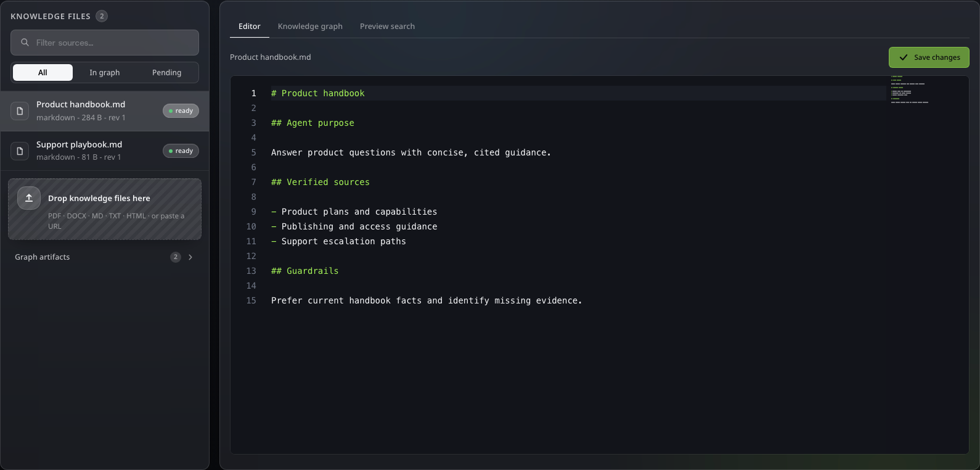
Task: Expand Graph artifacts chevron
Action: 190,257
